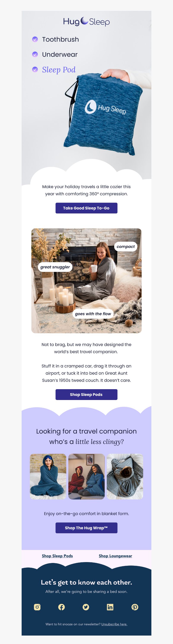Open the Shop Loungewear footer link
The height and width of the screenshot is (644, 173).
point(115,556)
